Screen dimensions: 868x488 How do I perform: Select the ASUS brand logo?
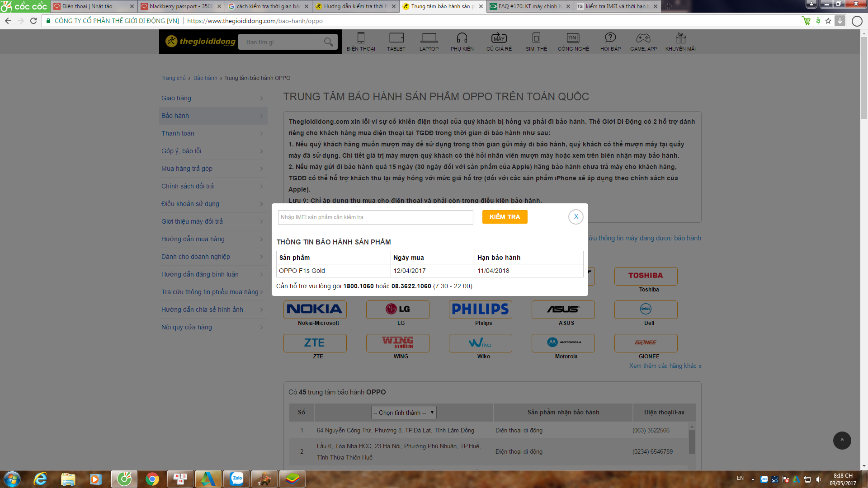(563, 310)
